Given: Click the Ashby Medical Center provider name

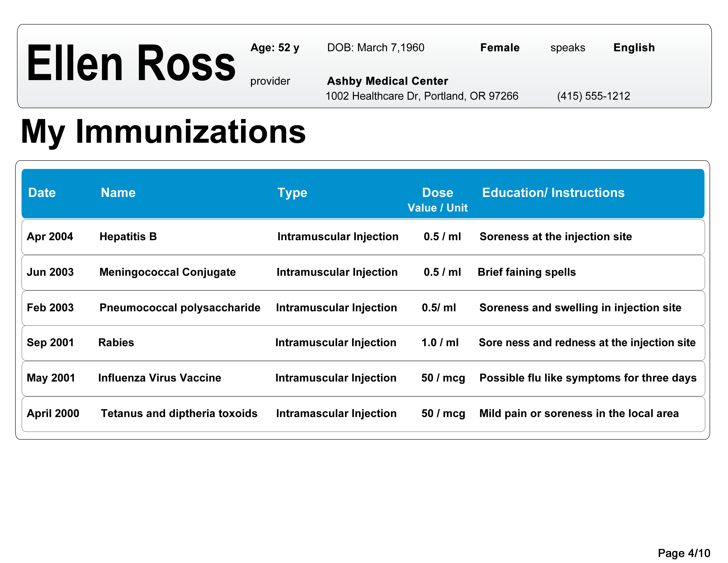Looking at the screenshot, I should coord(387,81).
